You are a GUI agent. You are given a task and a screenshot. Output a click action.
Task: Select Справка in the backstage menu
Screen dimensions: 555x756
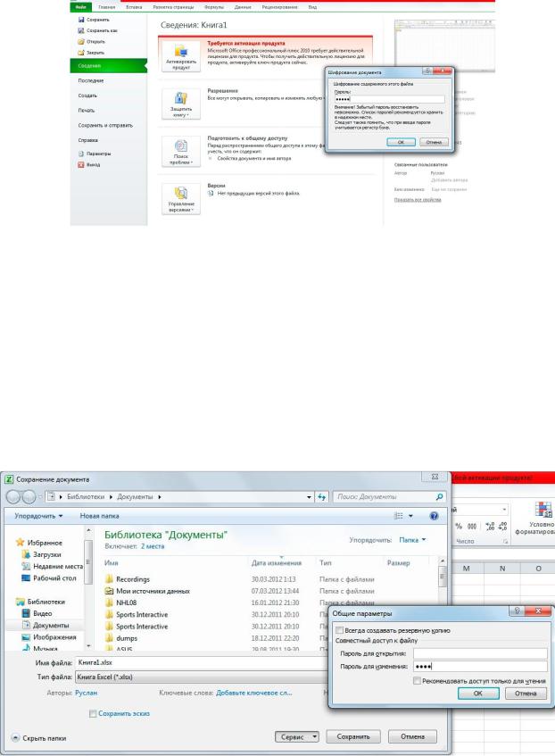pos(87,140)
